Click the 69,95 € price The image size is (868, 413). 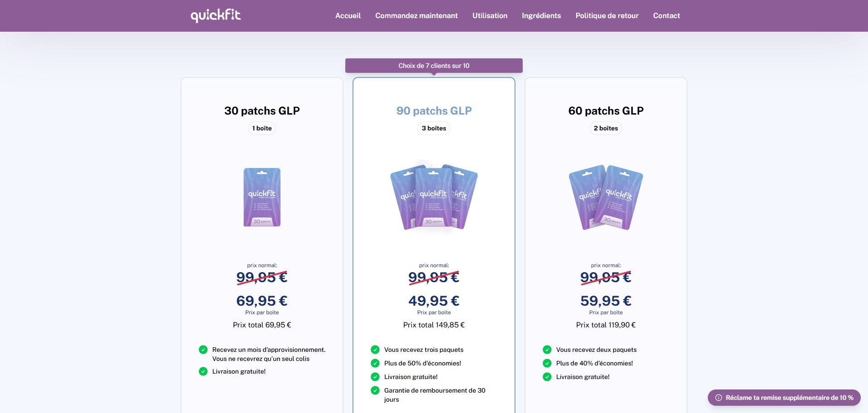point(262,301)
